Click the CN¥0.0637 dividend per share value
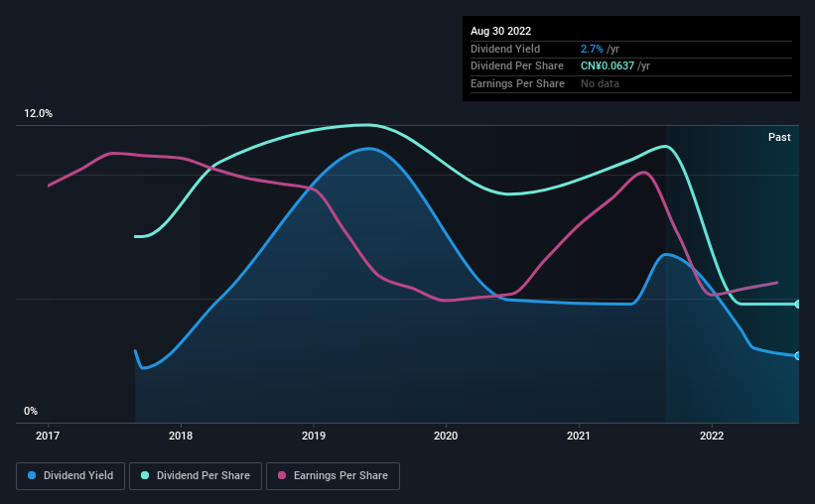The image size is (815, 504). coord(608,66)
